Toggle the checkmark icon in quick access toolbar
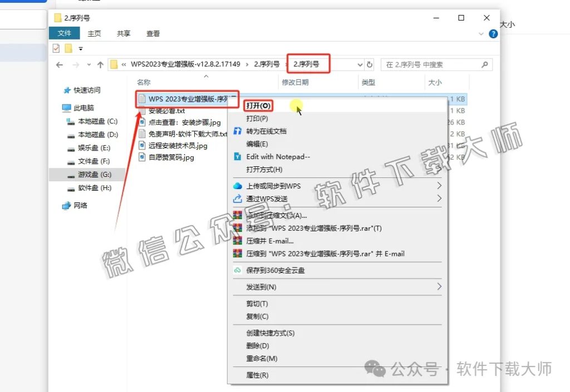The width and height of the screenshot is (570, 392). click(x=57, y=48)
